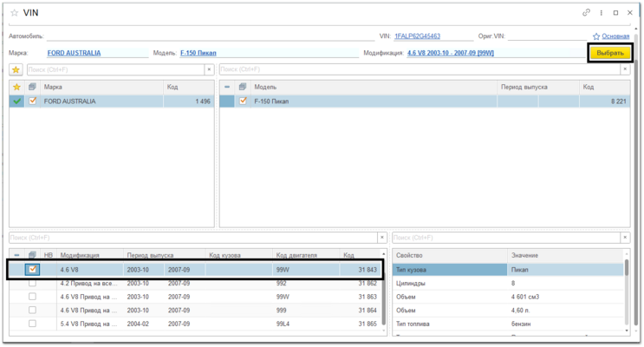Screen dimensions: 644x347
Task: Focus the brand search field
Action: tap(116, 69)
